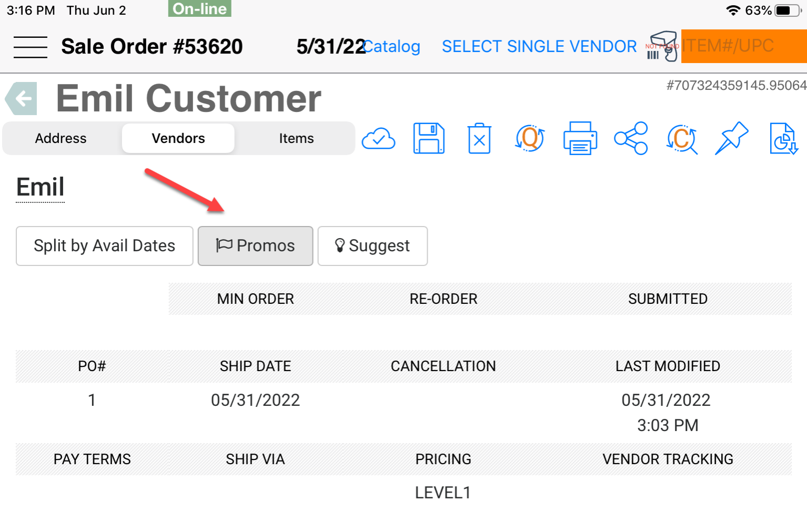Image resolution: width=807 pixels, height=532 pixels.
Task: Pin this sale order
Action: (732, 138)
